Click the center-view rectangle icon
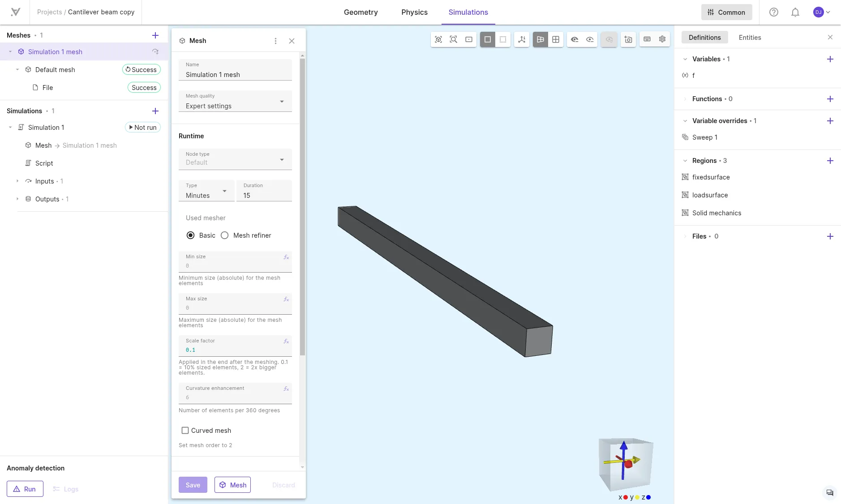Image resolution: width=841 pixels, height=504 pixels. 469,39
